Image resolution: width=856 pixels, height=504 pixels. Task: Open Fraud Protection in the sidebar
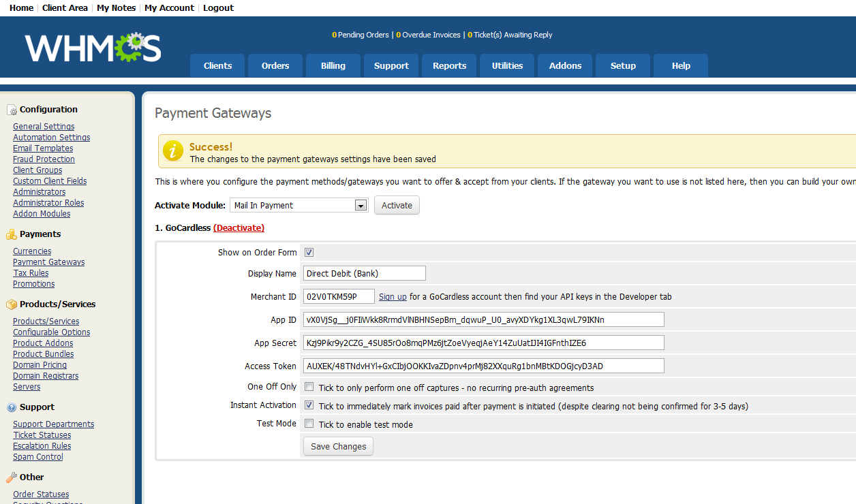coord(44,159)
